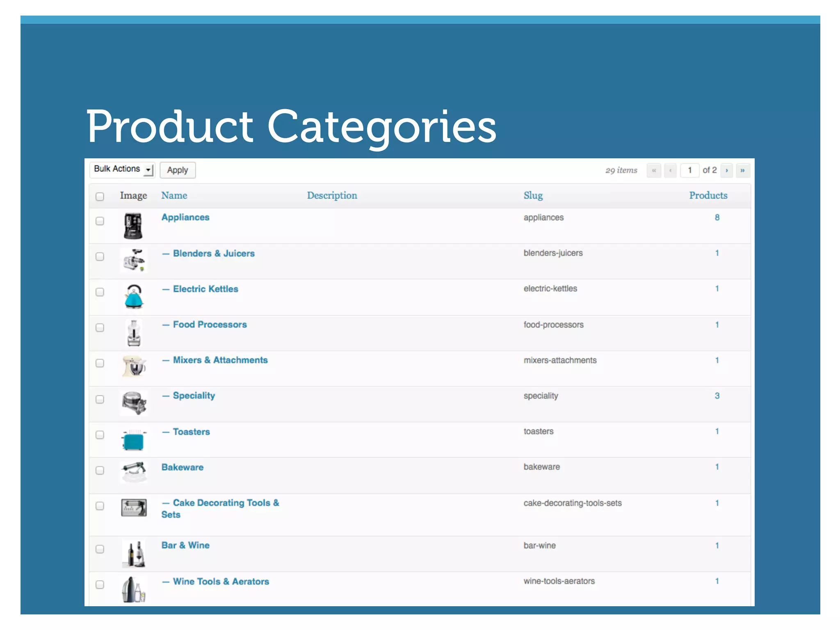
Task: Sort by the Description column header
Action: (x=332, y=196)
